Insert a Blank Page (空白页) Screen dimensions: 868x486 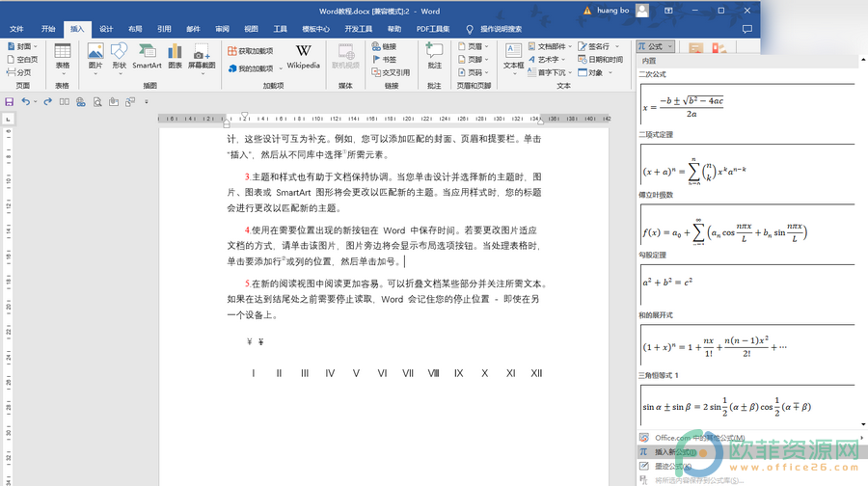tap(23, 59)
